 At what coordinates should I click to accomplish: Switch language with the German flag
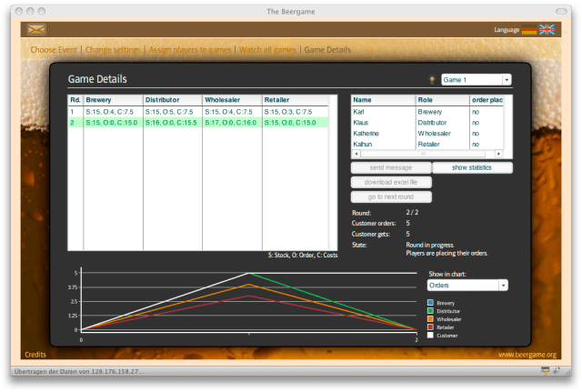[x=528, y=30]
